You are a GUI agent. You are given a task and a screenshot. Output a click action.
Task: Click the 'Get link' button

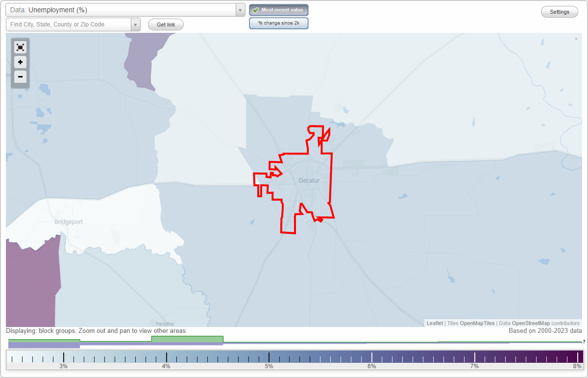tap(165, 24)
